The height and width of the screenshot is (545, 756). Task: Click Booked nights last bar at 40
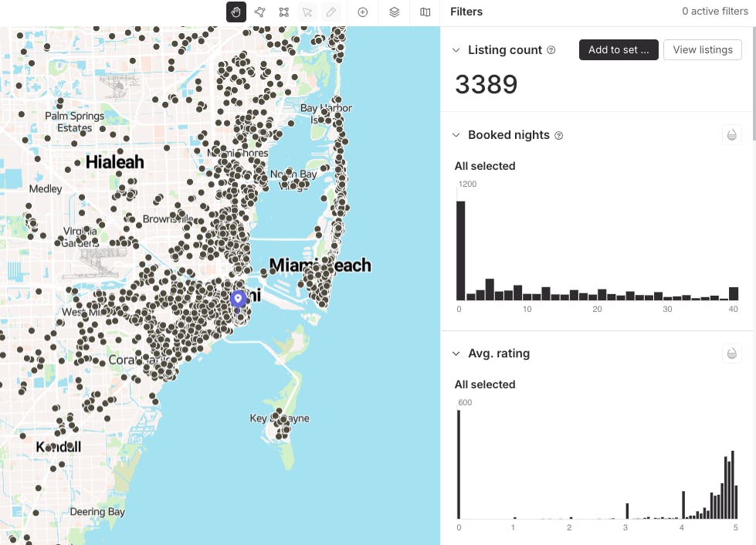tap(734, 293)
